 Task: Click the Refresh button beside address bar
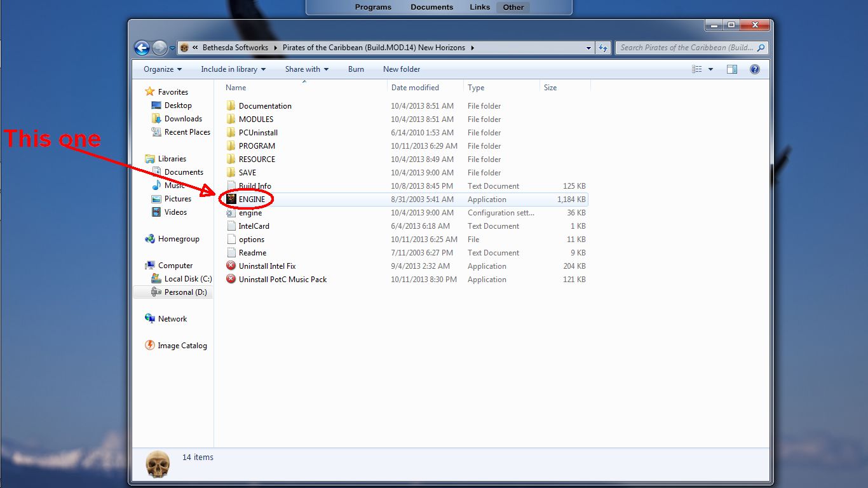(604, 48)
